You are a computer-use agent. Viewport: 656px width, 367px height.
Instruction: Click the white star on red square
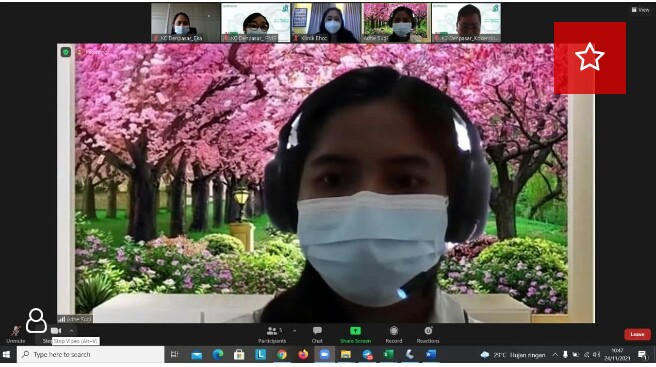click(x=589, y=57)
